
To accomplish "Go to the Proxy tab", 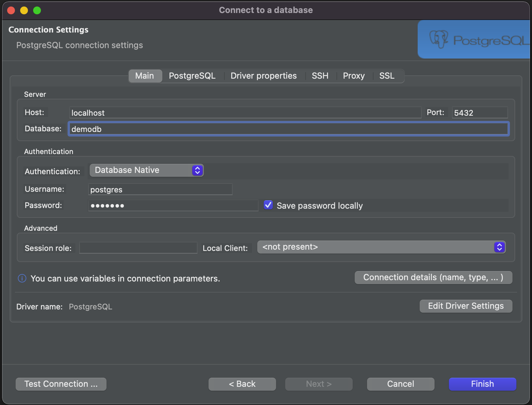I will (x=354, y=76).
